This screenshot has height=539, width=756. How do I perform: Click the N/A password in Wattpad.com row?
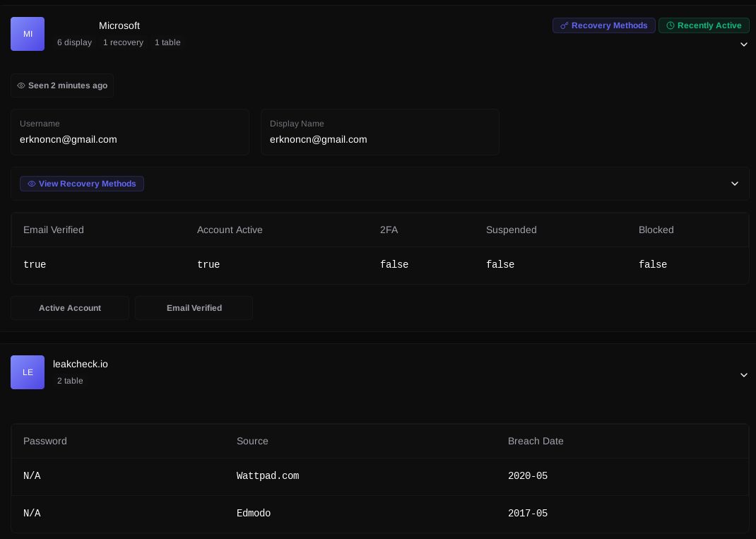tap(32, 476)
